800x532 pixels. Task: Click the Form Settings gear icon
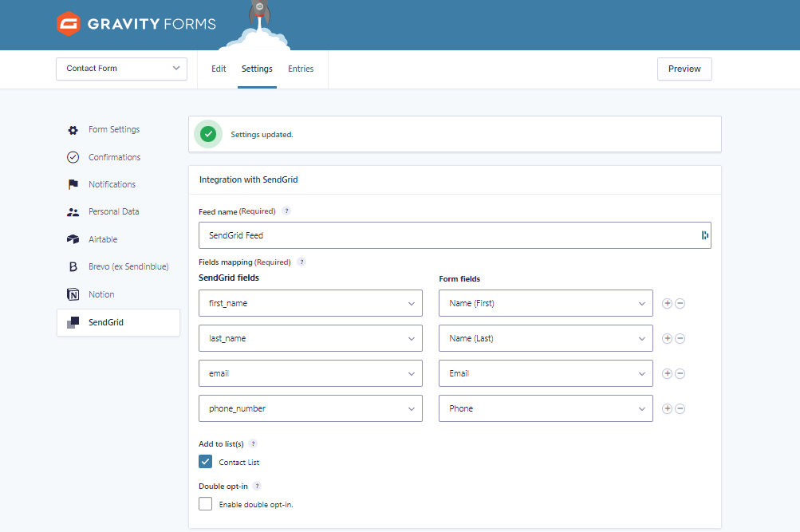[x=73, y=130]
